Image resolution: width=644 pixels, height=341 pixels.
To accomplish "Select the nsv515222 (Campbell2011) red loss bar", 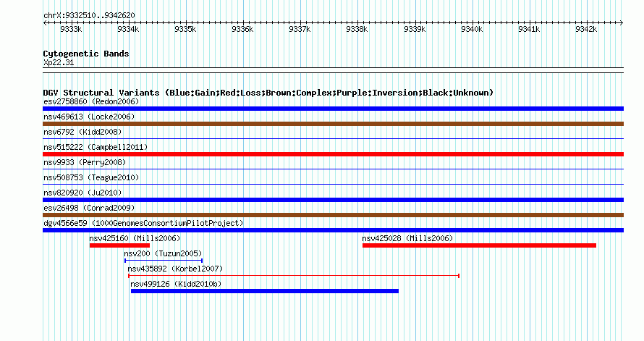I will pyautogui.click(x=333, y=154).
